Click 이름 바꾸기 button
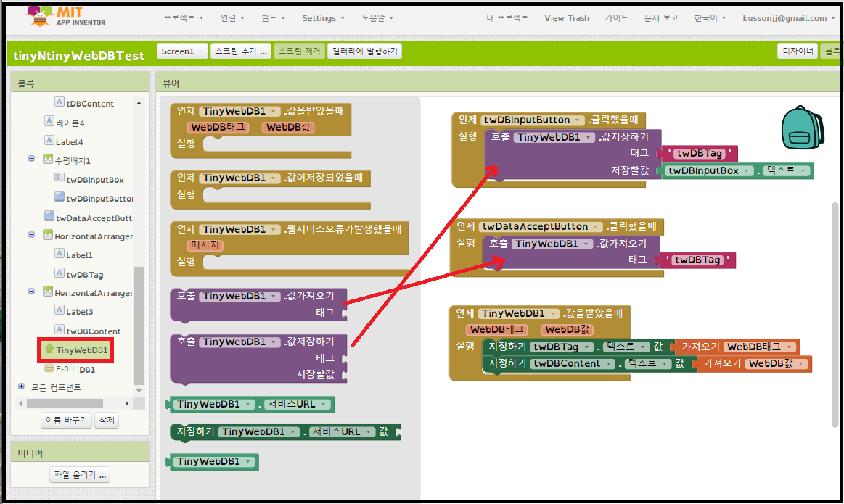 (66, 420)
